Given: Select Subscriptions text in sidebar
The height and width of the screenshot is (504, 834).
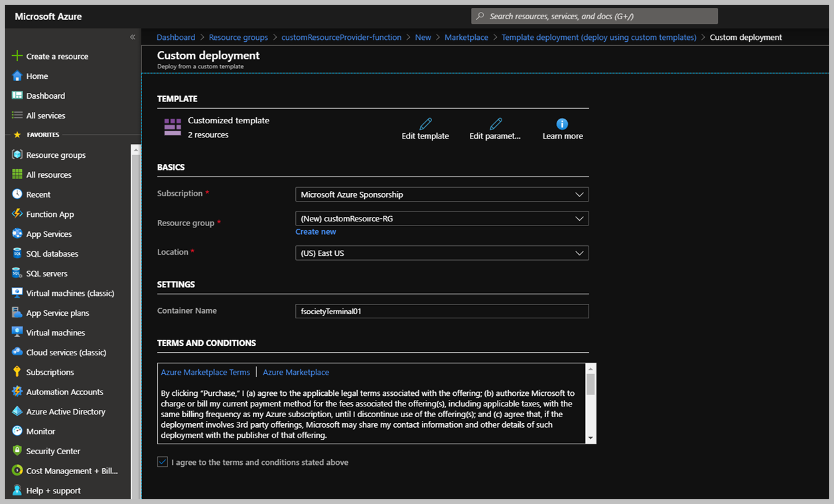Looking at the screenshot, I should (50, 372).
